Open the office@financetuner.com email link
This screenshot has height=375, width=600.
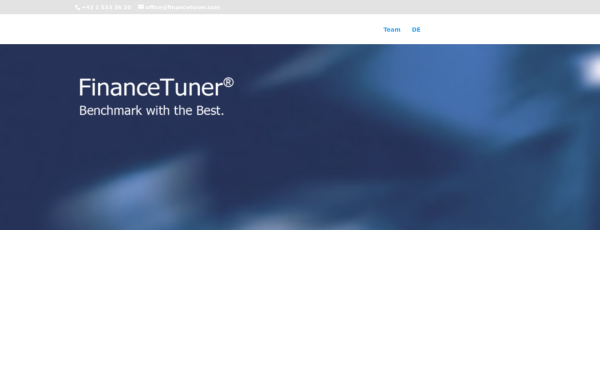point(183,7)
